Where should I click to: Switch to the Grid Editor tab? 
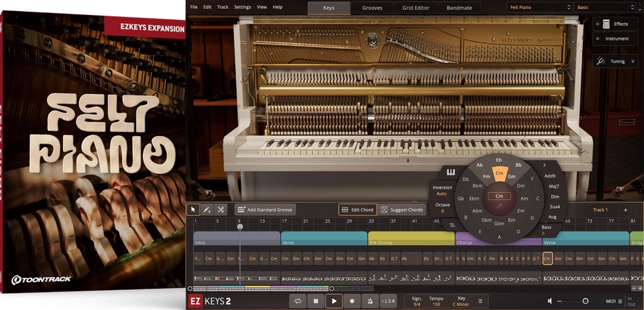tap(415, 8)
